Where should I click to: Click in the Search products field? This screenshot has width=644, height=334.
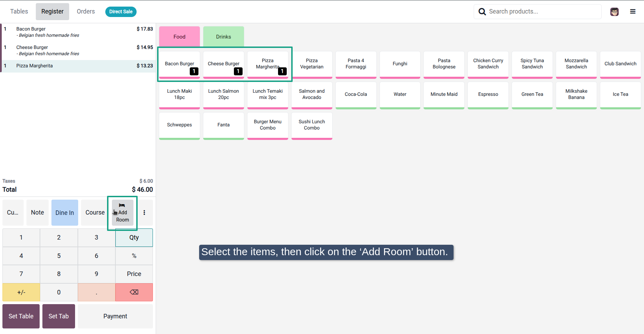tap(538, 11)
